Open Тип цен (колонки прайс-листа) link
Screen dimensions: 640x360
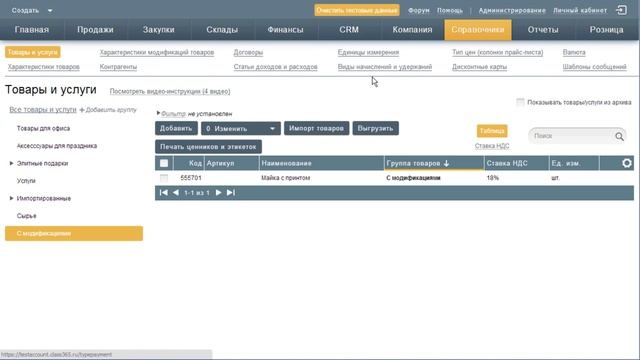[498, 53]
